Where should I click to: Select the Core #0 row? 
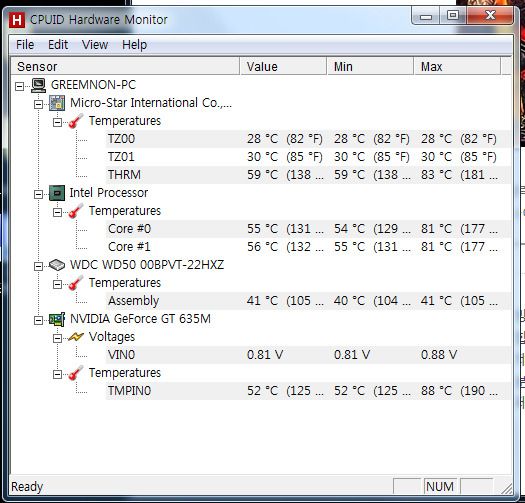point(308,229)
